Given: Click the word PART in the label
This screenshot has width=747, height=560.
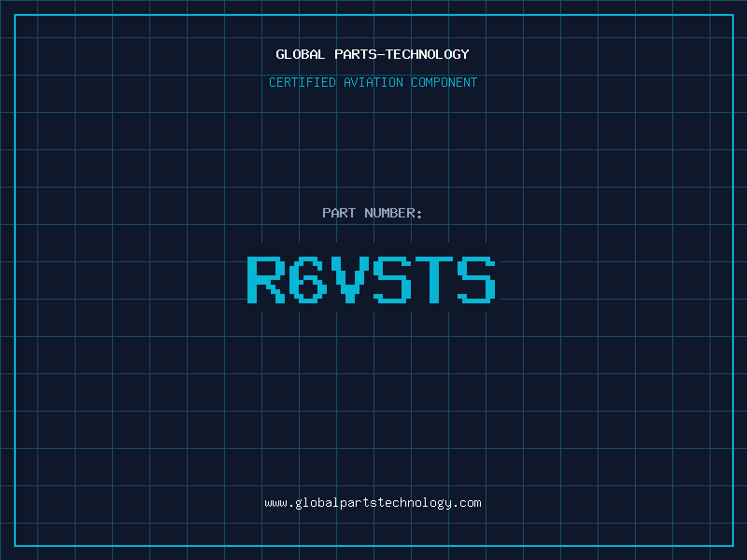Looking at the screenshot, I should (x=339, y=213).
